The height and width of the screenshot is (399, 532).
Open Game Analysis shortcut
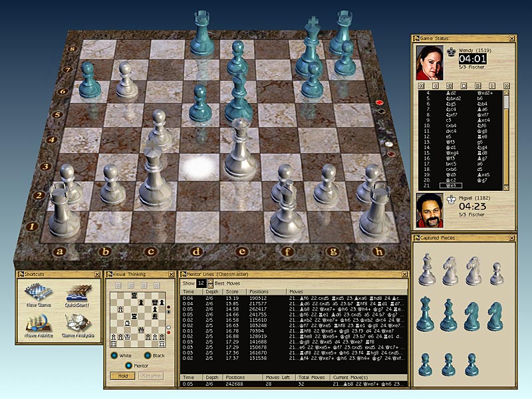(79, 323)
